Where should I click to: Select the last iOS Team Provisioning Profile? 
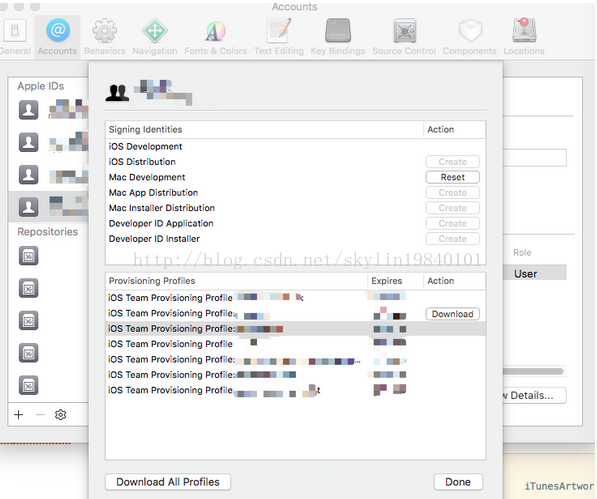pyautogui.click(x=295, y=390)
